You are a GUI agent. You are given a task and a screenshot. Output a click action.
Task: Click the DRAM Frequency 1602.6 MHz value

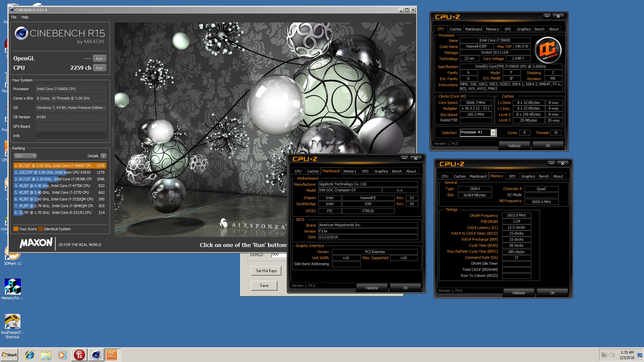(516, 216)
